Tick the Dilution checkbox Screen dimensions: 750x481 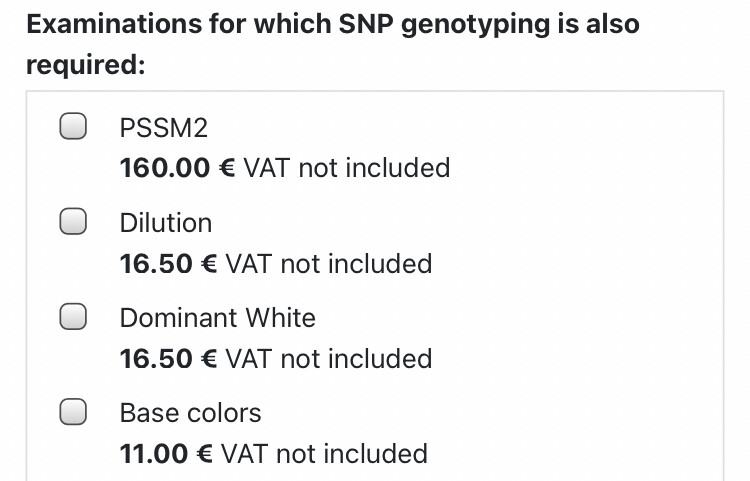[x=72, y=222]
